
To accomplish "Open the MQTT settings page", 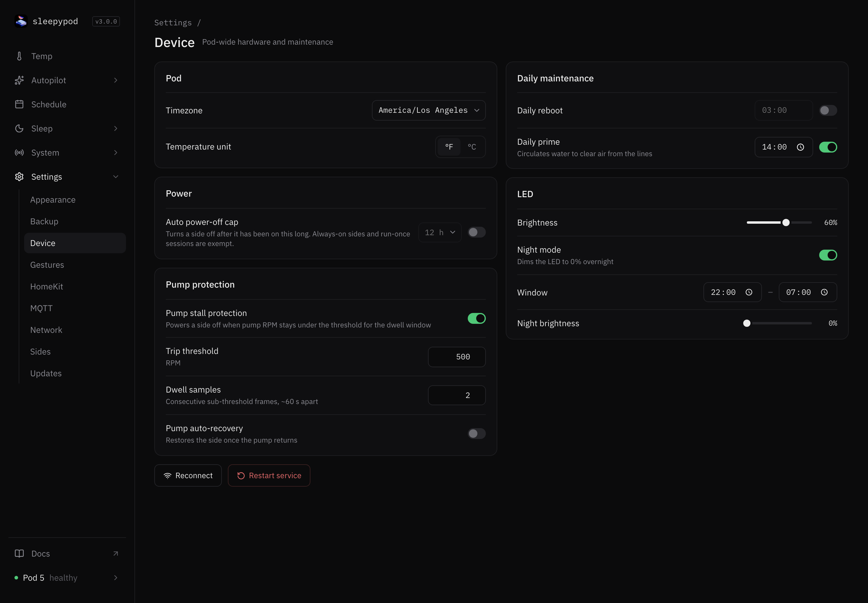I will click(75, 308).
